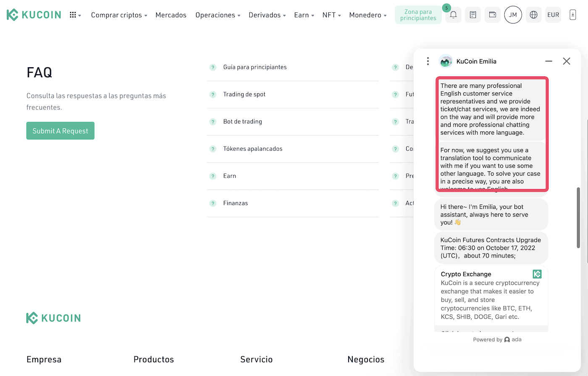
Task: Click question icon beside Tókenes apalancados
Action: [213, 149]
